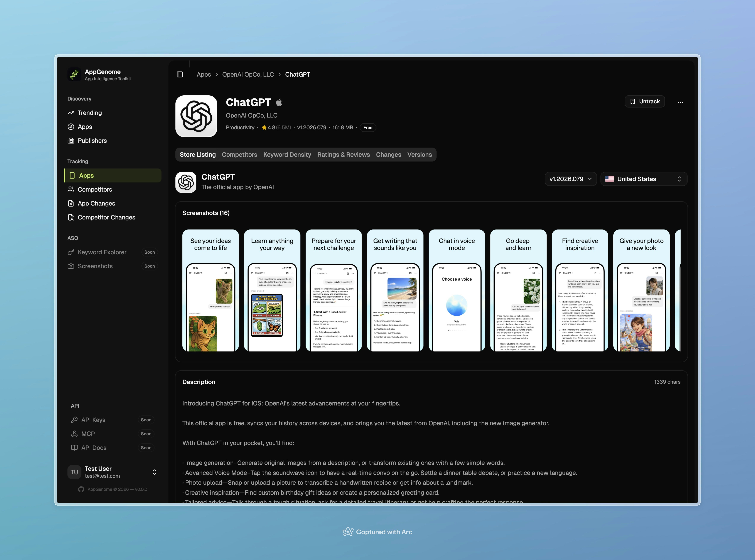Open Trending in Discovery
This screenshot has width=755, height=560.
(x=113, y=113)
